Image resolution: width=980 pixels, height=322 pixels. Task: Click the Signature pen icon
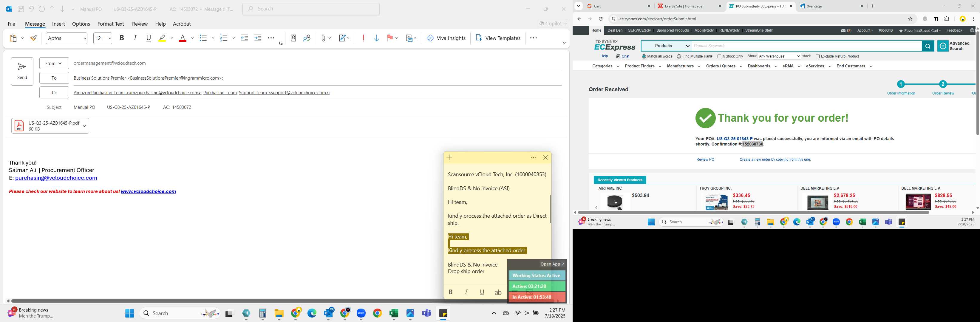tap(343, 38)
